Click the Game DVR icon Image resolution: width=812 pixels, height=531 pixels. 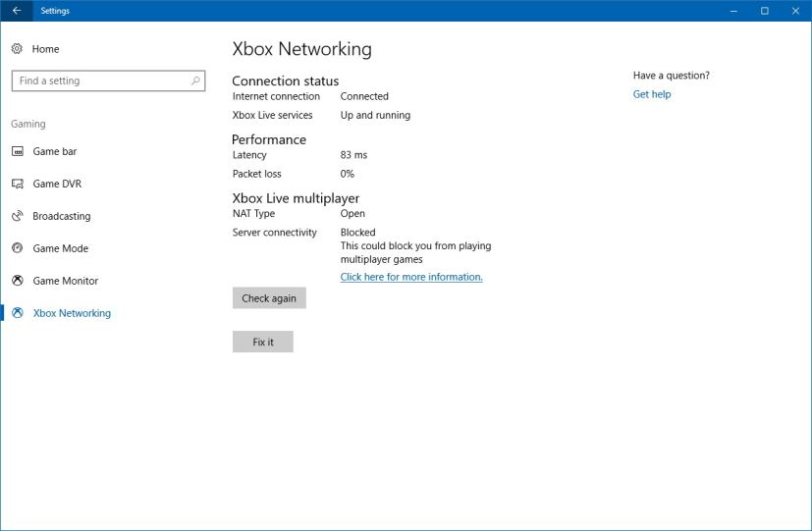[x=18, y=184]
